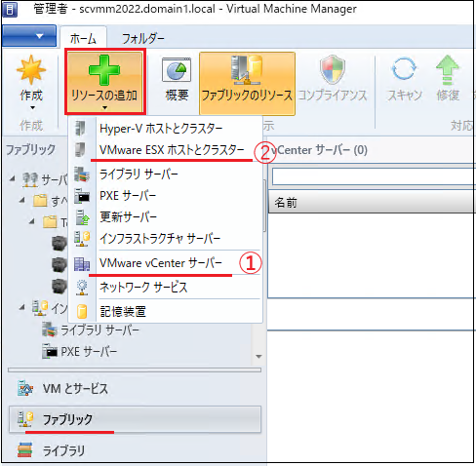Open the 概要 overview chart icon
The image size is (476, 466).
click(x=177, y=70)
